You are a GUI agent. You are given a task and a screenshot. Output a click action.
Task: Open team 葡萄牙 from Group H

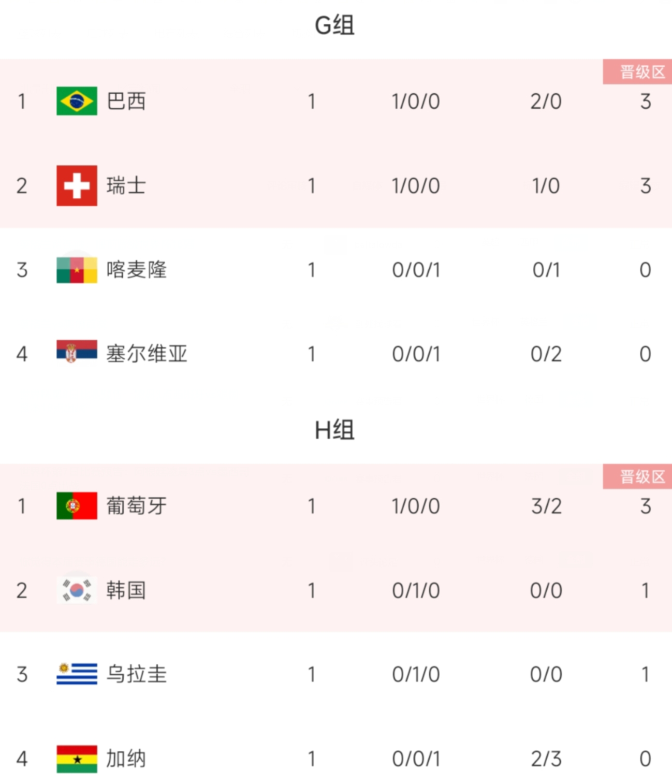[x=136, y=506]
